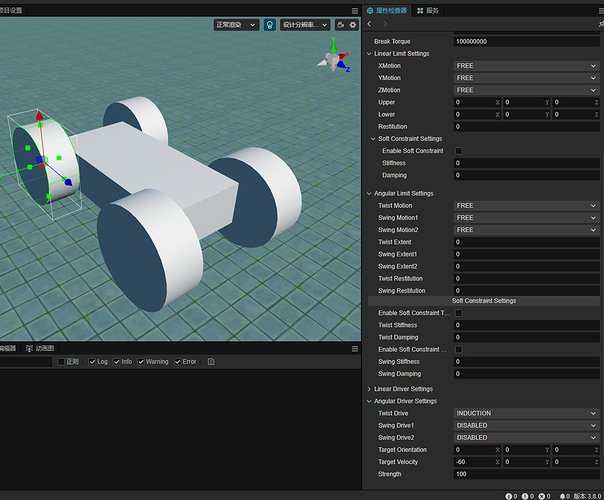Switch to the 动画图 tab
This screenshot has height=500, width=604.
(x=40, y=349)
